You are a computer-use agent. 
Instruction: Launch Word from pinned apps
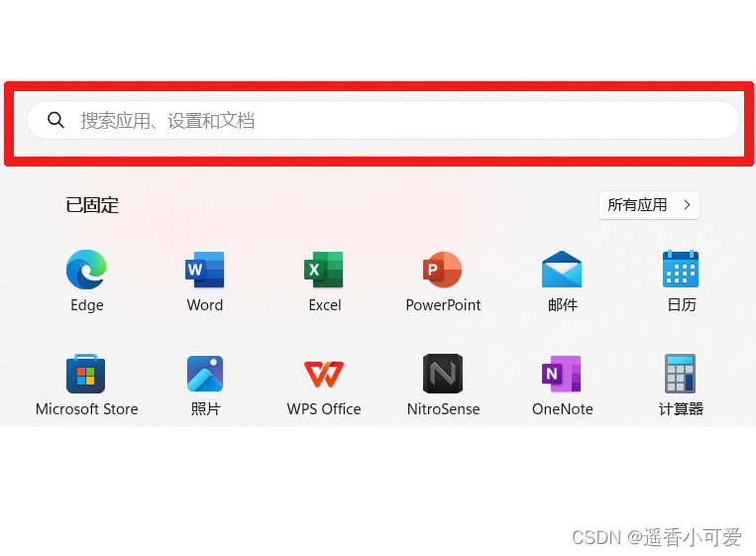205,281
